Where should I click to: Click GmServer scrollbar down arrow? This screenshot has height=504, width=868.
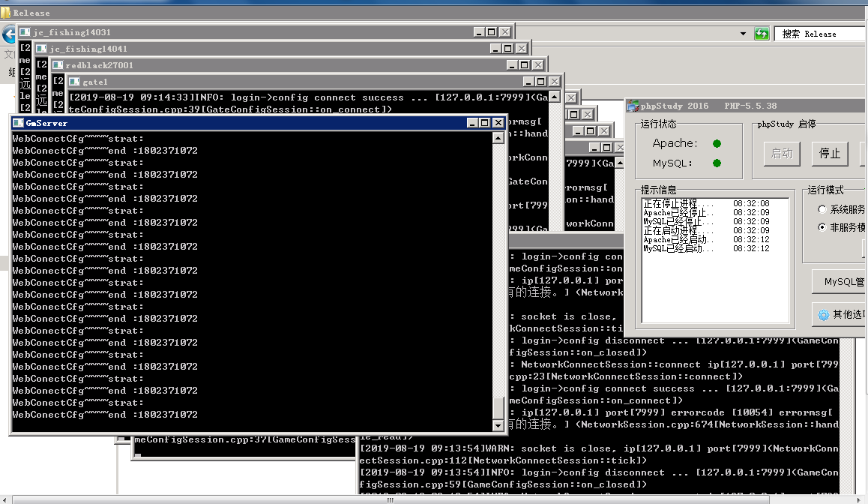point(498,425)
